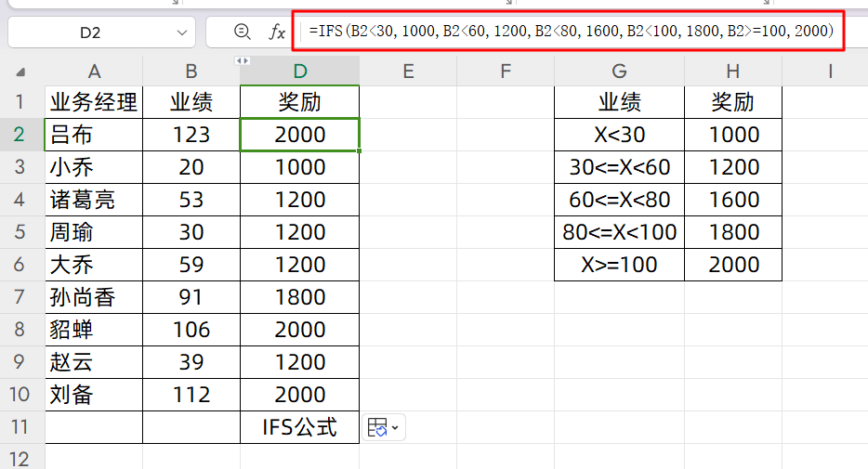
Task: Select the IFS公式 cell
Action: [x=299, y=427]
